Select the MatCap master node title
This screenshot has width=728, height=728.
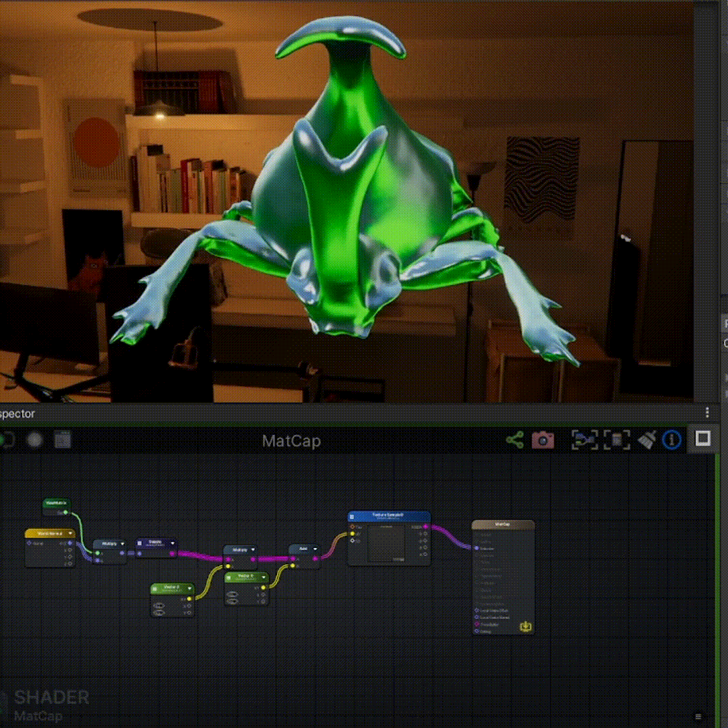[x=504, y=524]
